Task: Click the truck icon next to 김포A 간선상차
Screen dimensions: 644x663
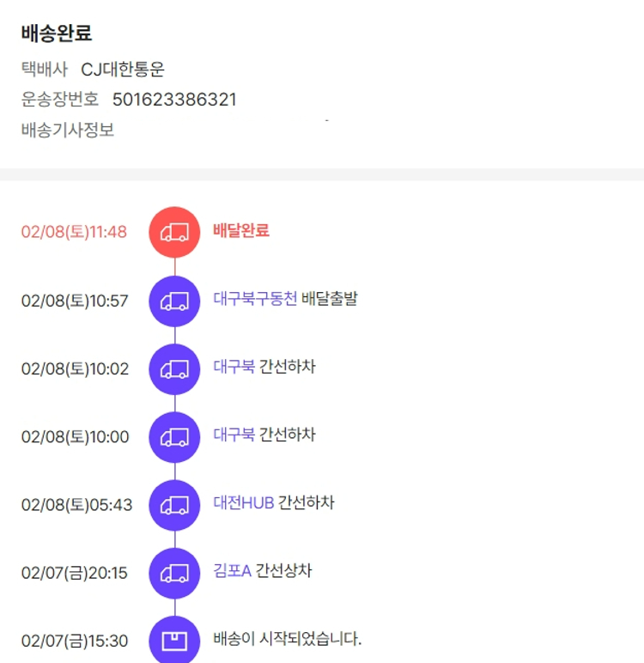Action: point(174,573)
